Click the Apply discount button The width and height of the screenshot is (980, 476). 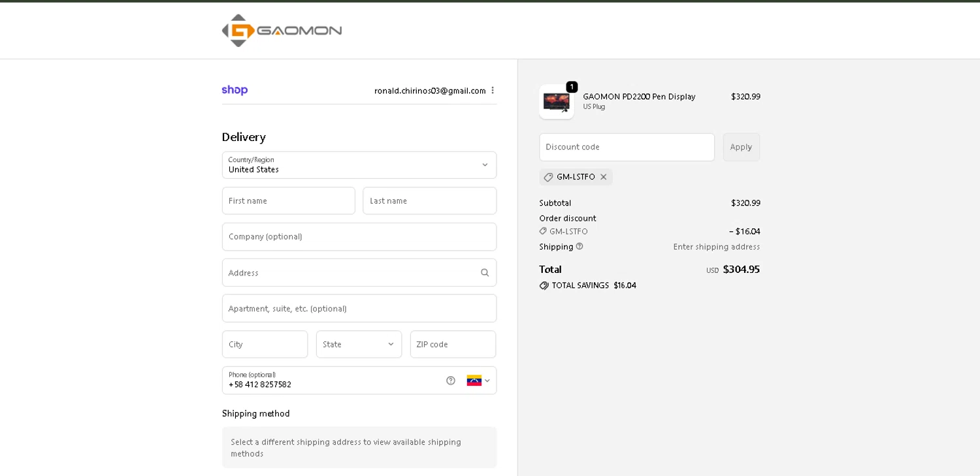(742, 147)
